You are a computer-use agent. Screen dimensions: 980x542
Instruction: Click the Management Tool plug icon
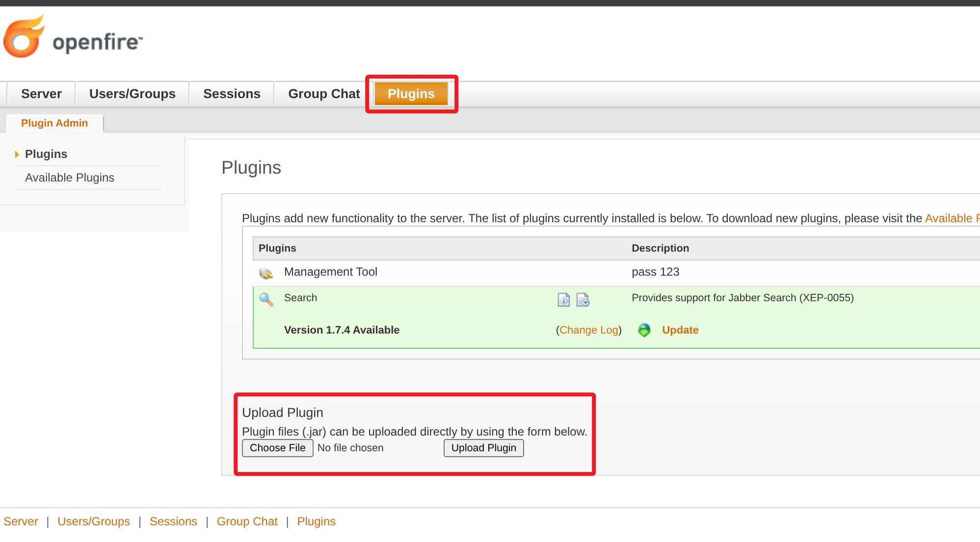tap(266, 273)
